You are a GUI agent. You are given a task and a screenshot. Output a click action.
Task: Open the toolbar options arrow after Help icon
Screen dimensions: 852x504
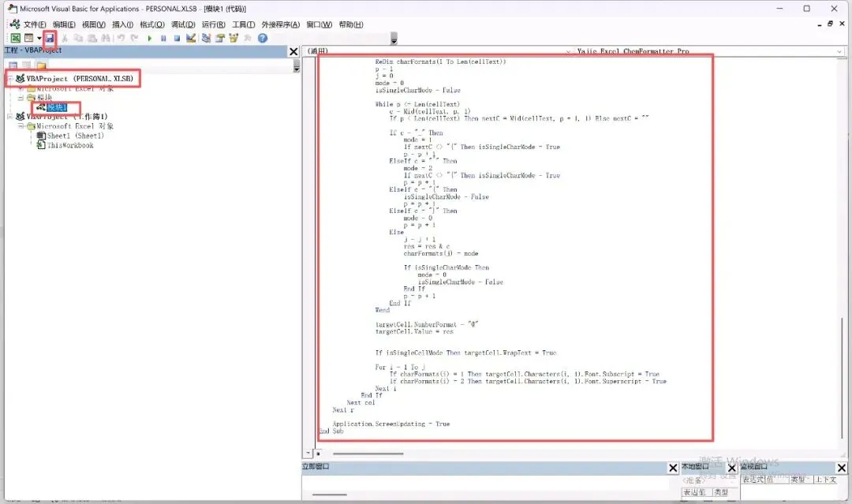394,39
